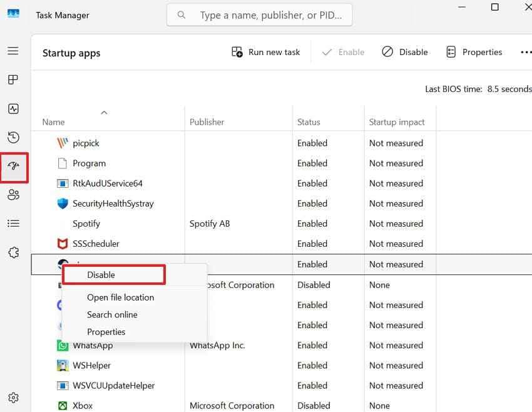The image size is (532, 412).
Task: Select SSScheduler in the list
Action: point(96,244)
